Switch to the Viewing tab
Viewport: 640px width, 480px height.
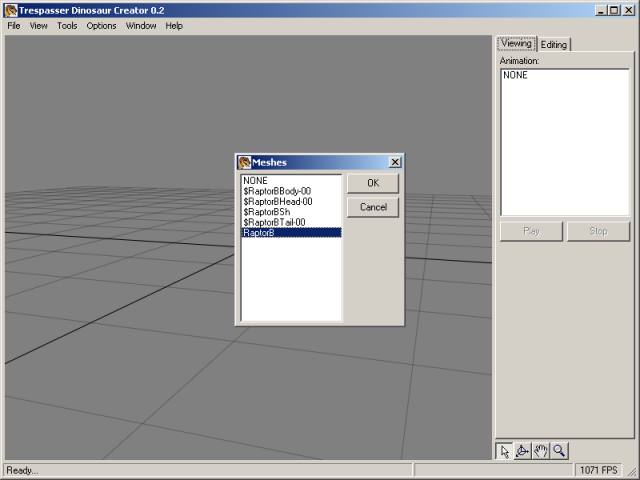click(516, 44)
